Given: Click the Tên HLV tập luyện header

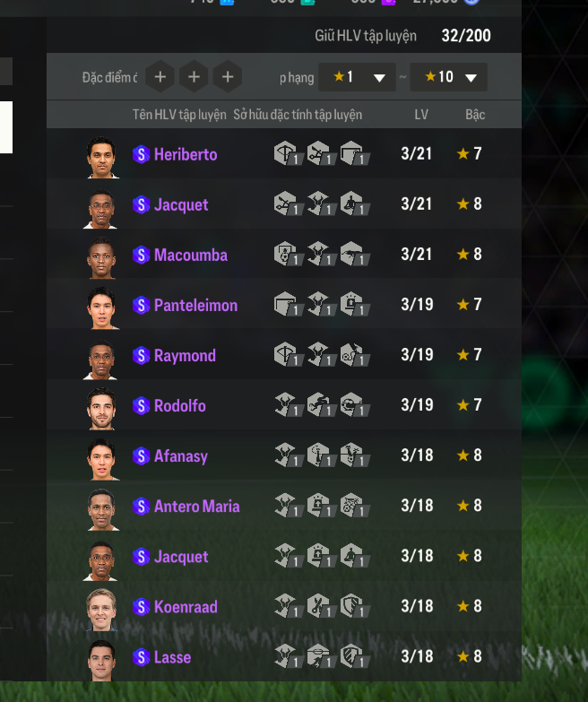Looking at the screenshot, I should click(179, 115).
